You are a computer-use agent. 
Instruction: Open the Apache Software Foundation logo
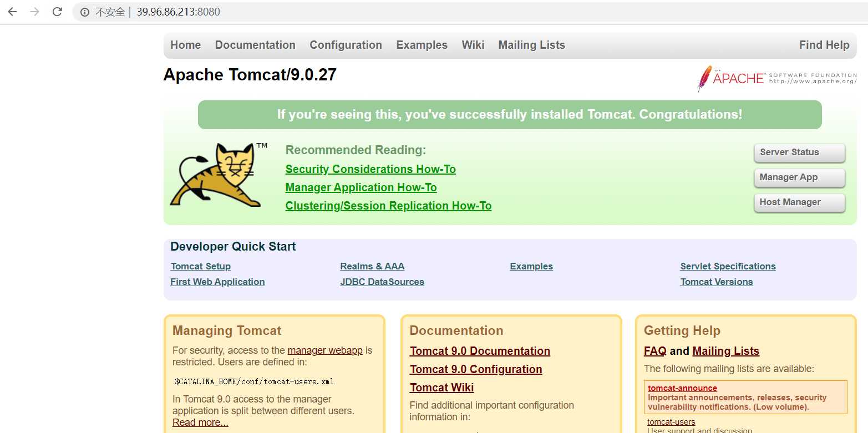(x=777, y=79)
